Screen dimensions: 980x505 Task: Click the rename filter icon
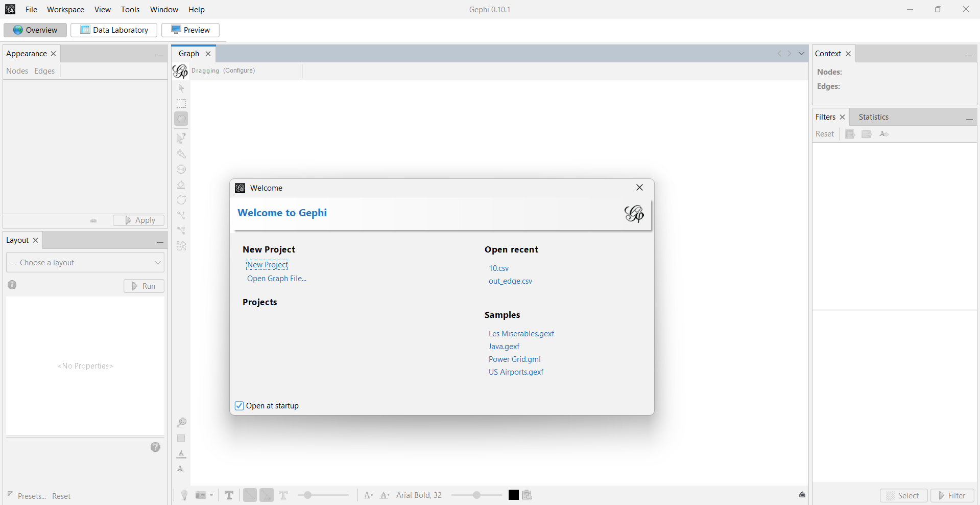(884, 134)
